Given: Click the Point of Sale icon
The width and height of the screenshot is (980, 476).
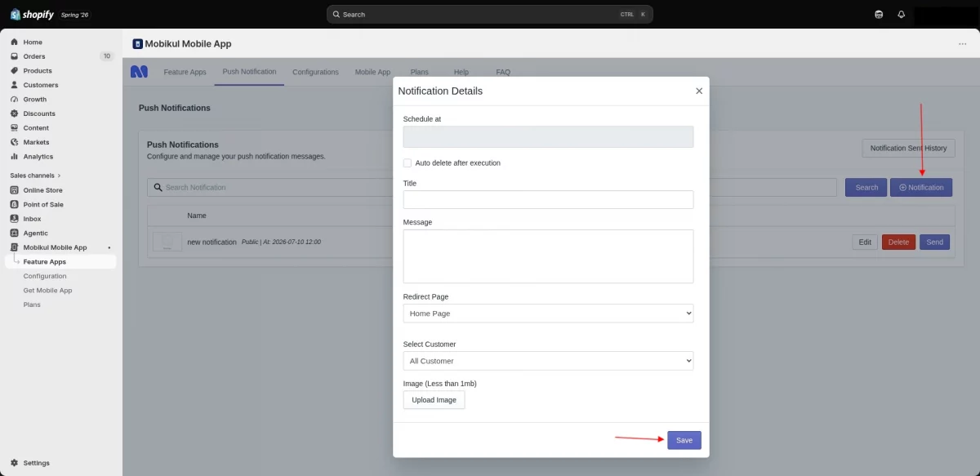Looking at the screenshot, I should coord(15,204).
